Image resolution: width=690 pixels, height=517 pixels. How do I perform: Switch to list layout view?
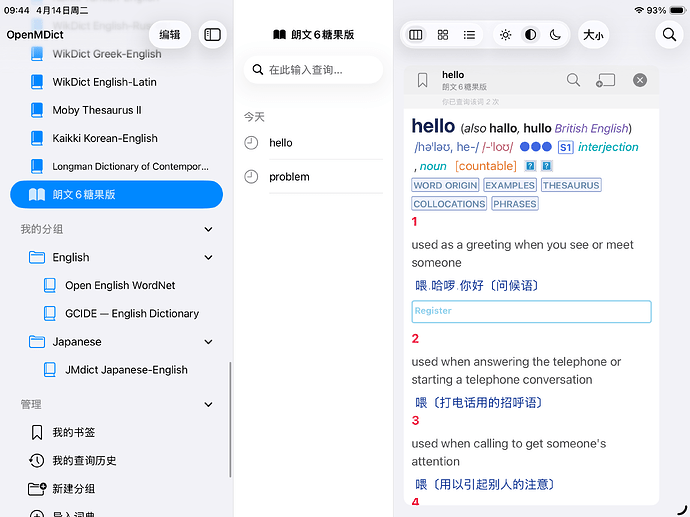click(470, 35)
